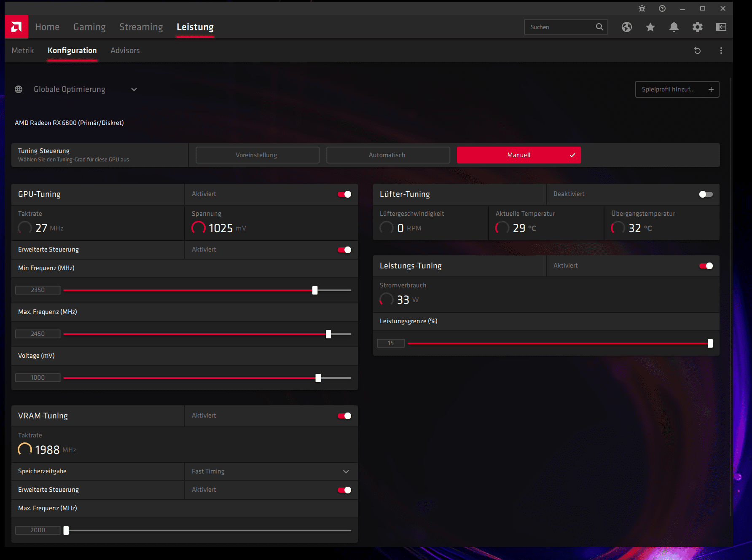Open the bug report tool icon
The image size is (752, 560).
pyautogui.click(x=642, y=8)
